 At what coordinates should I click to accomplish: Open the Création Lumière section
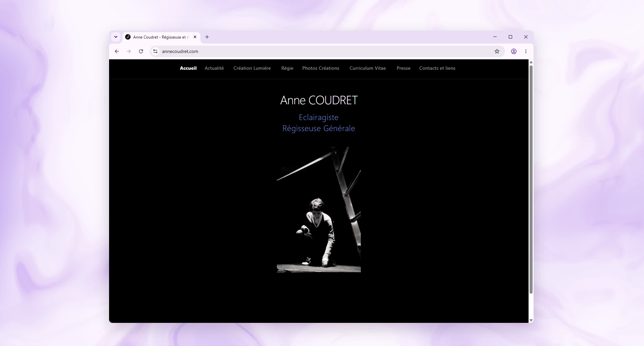(x=252, y=68)
